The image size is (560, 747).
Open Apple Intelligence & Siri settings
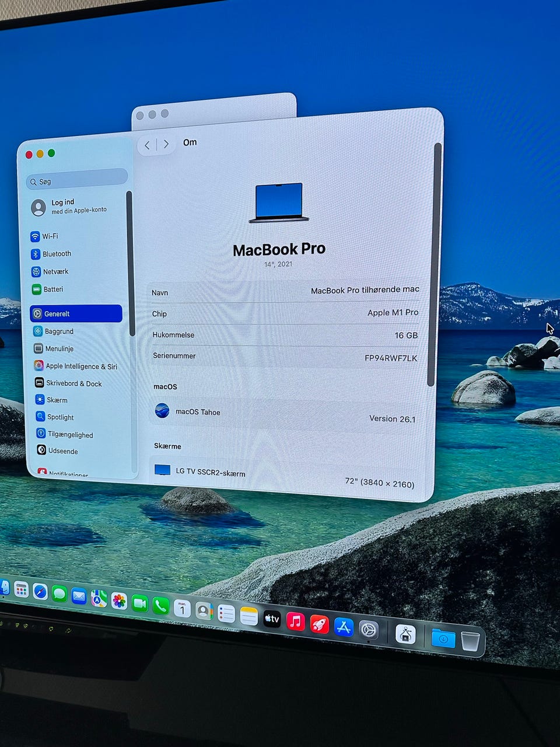75,366
